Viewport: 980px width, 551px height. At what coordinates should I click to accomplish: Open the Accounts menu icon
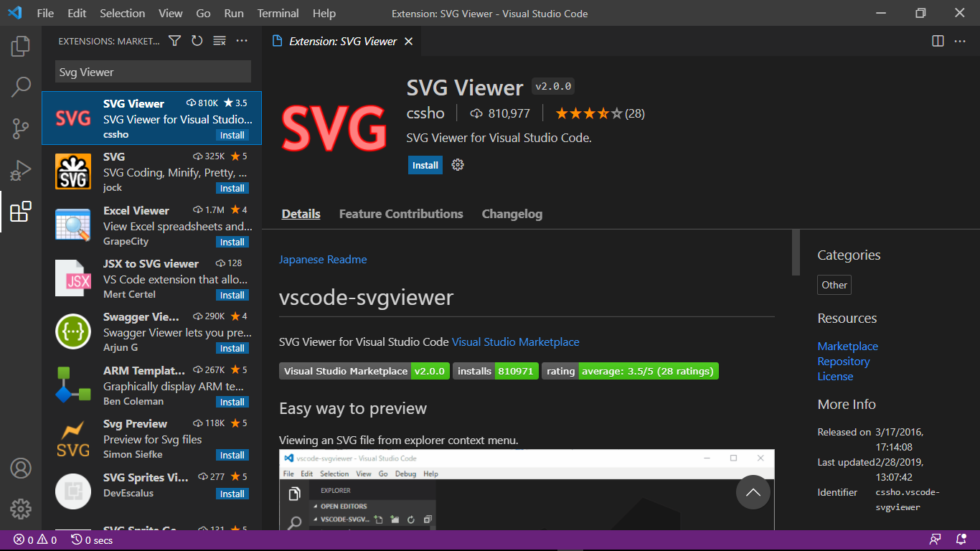(21, 468)
